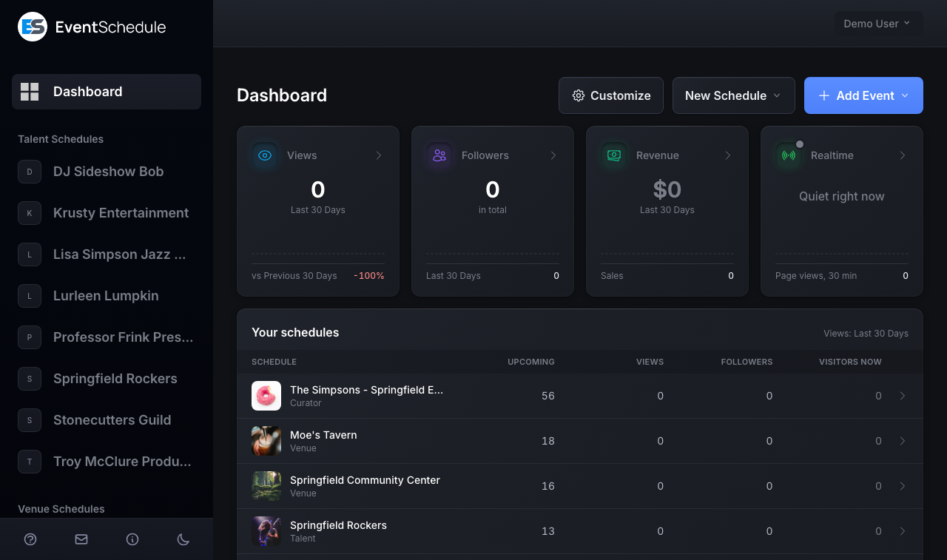This screenshot has width=947, height=560.
Task: Click 'Views: Last 30 Days' label
Action: coord(866,334)
